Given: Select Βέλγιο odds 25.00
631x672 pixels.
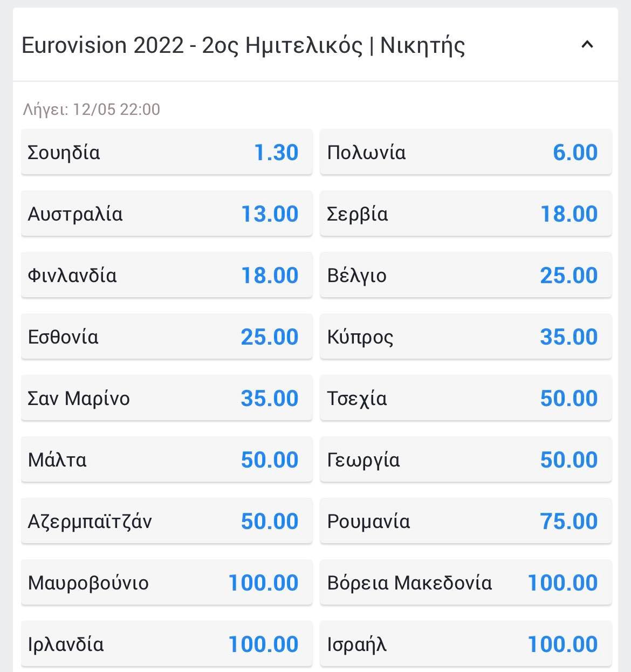Looking at the screenshot, I should pos(466,275).
